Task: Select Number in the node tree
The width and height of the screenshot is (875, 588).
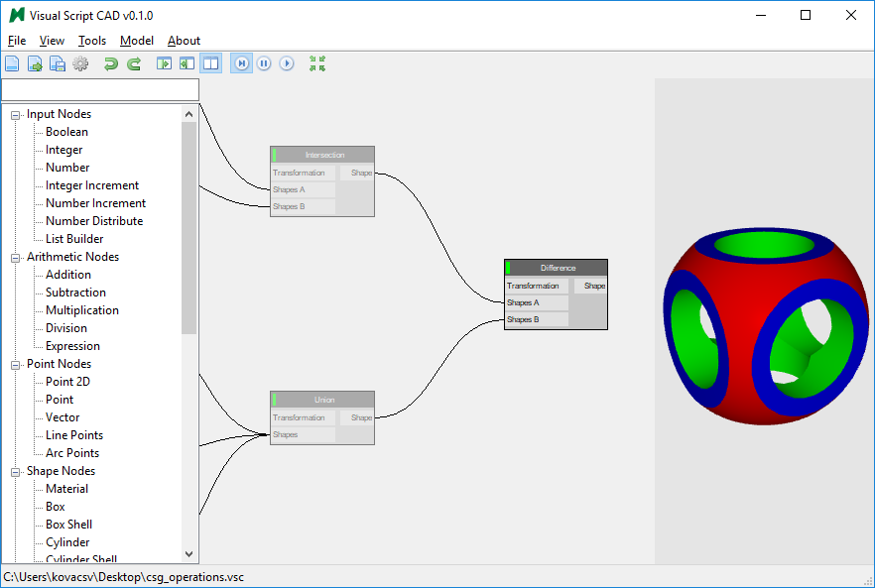Action: click(x=67, y=168)
